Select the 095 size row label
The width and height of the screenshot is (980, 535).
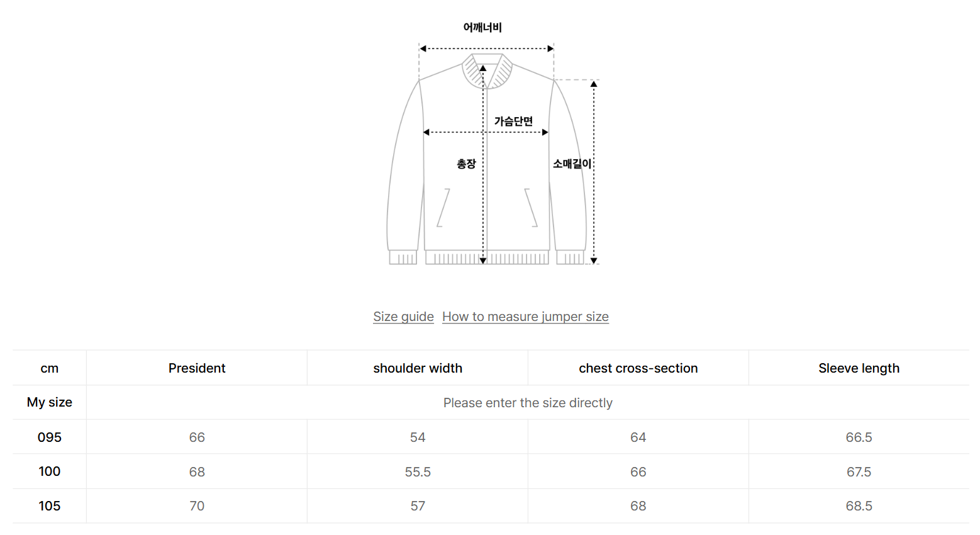(x=49, y=437)
